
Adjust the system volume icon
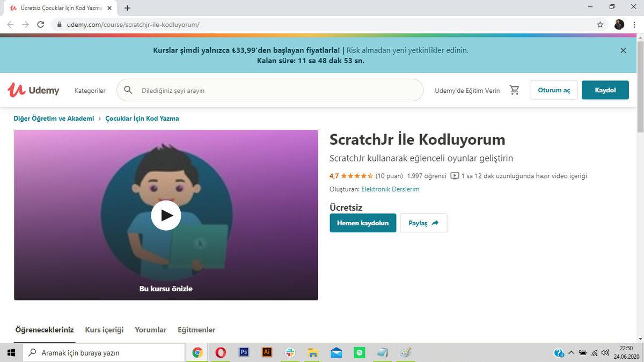pos(605,352)
